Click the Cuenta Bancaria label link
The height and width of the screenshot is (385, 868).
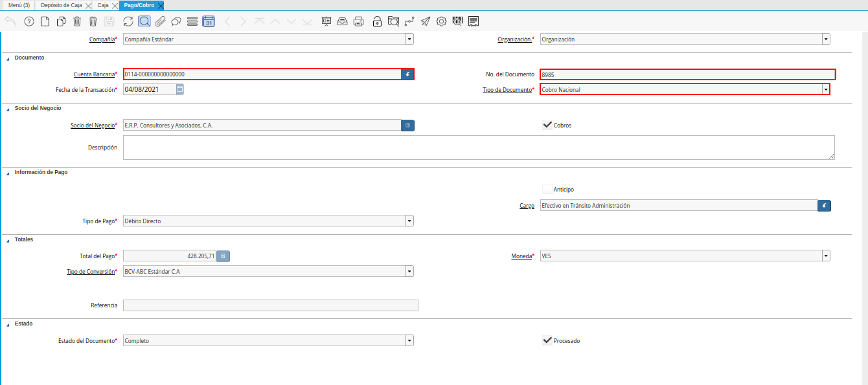(x=94, y=74)
